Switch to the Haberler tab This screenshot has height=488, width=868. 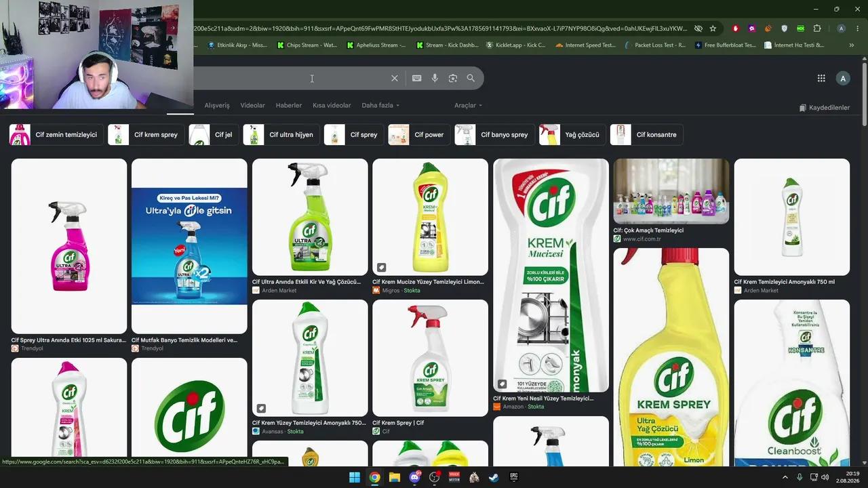(289, 105)
